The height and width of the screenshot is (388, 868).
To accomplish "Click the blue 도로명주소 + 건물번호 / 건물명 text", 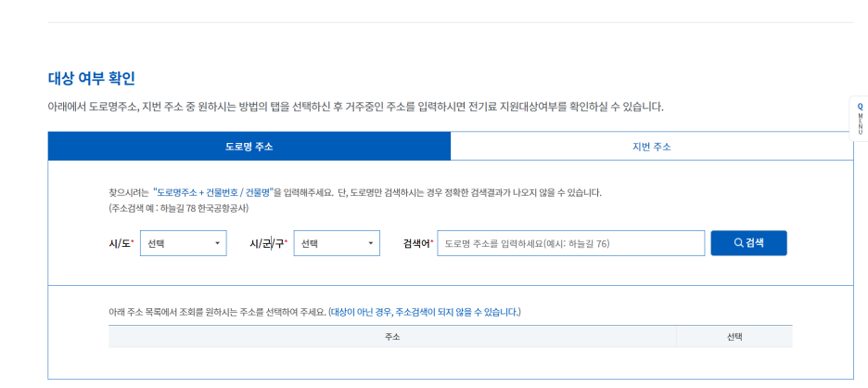I will pos(213,193).
